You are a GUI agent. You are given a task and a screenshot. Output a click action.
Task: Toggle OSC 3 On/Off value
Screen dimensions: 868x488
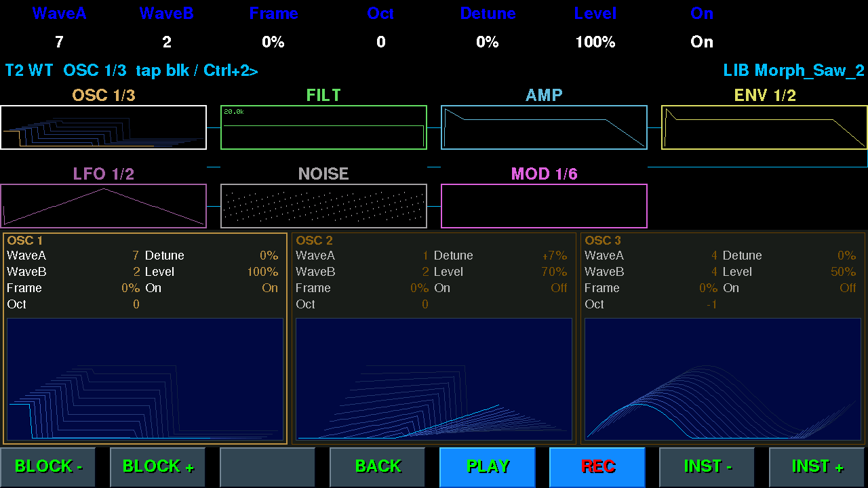pos(848,288)
